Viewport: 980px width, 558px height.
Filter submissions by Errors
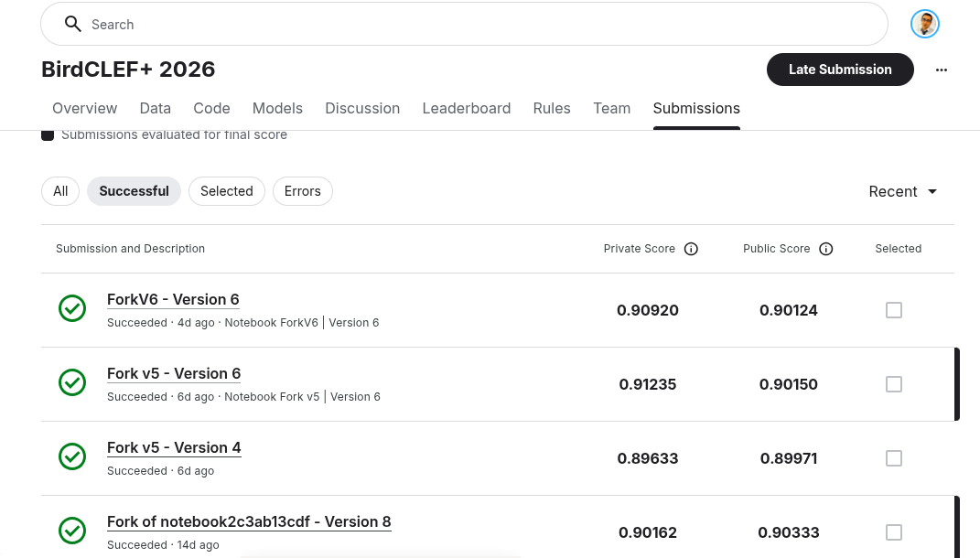[x=303, y=191]
